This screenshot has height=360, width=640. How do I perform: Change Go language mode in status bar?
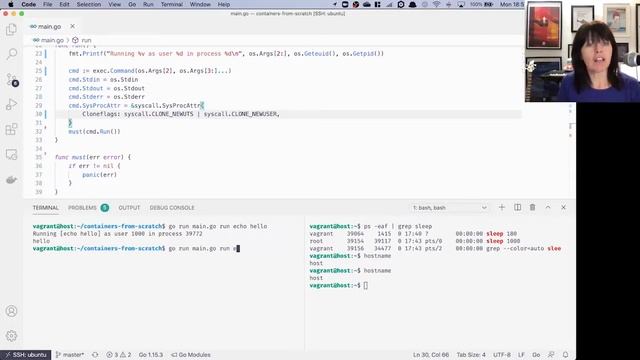[x=536, y=355]
